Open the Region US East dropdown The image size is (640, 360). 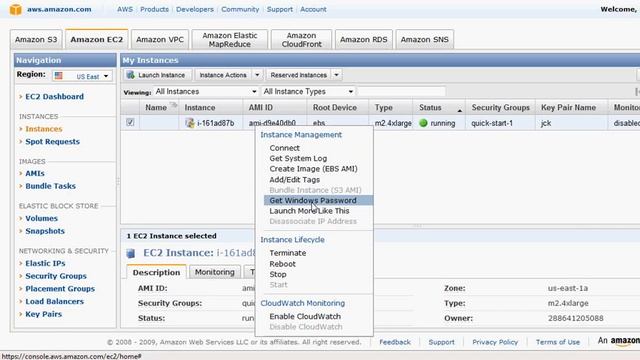coord(82,76)
